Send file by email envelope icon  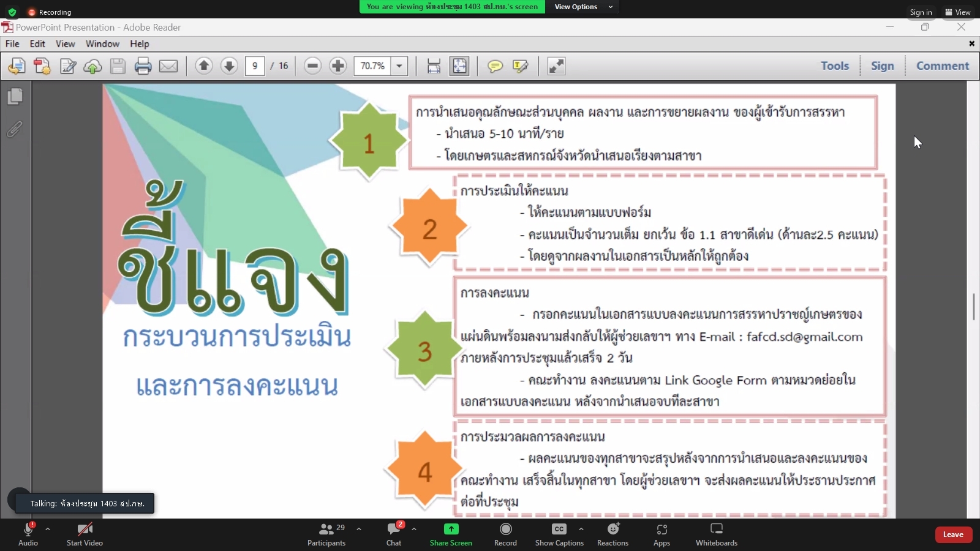168,66
